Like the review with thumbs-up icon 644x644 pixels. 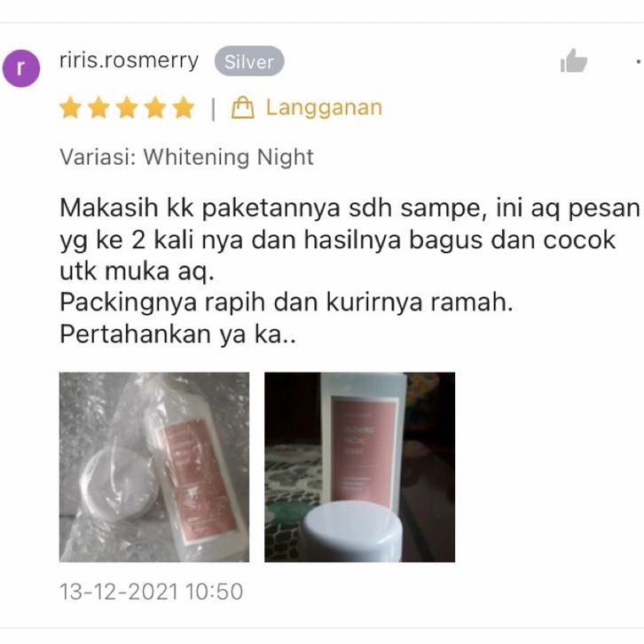[573, 61]
